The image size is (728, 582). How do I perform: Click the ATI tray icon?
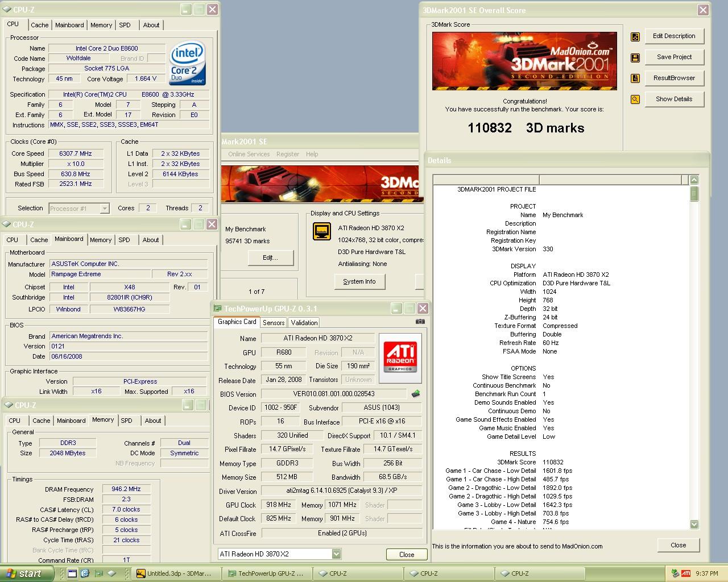pyautogui.click(x=686, y=573)
